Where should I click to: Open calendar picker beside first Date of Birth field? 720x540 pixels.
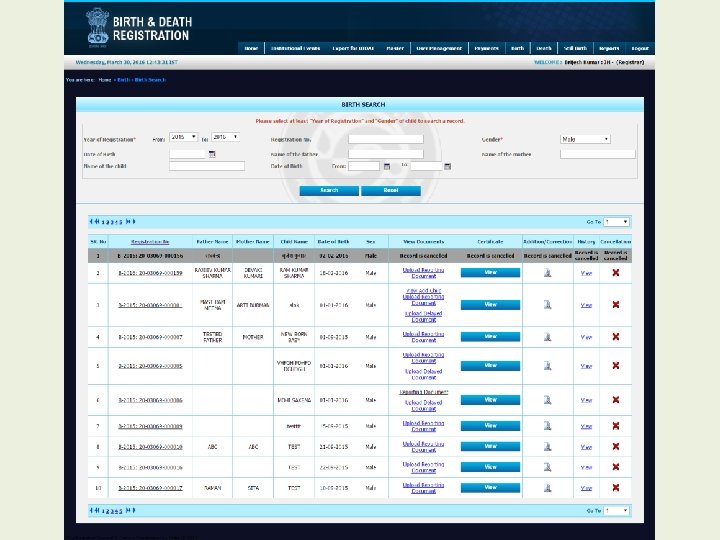click(212, 154)
